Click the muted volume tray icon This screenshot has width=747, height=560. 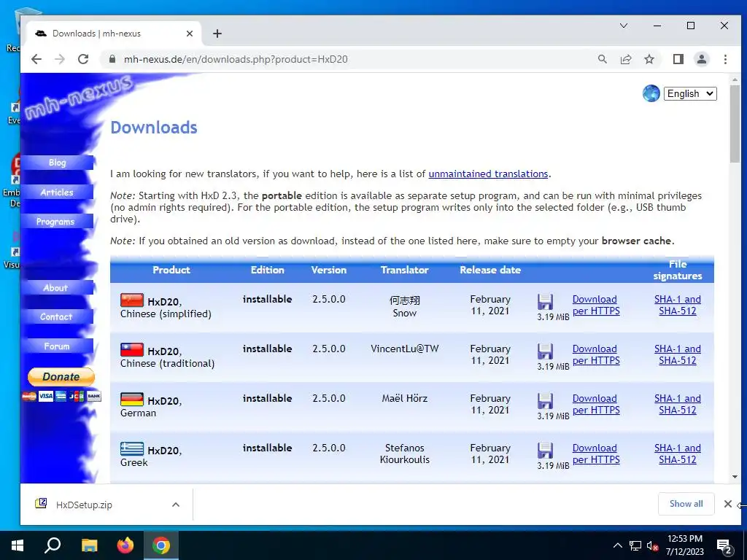click(x=652, y=545)
